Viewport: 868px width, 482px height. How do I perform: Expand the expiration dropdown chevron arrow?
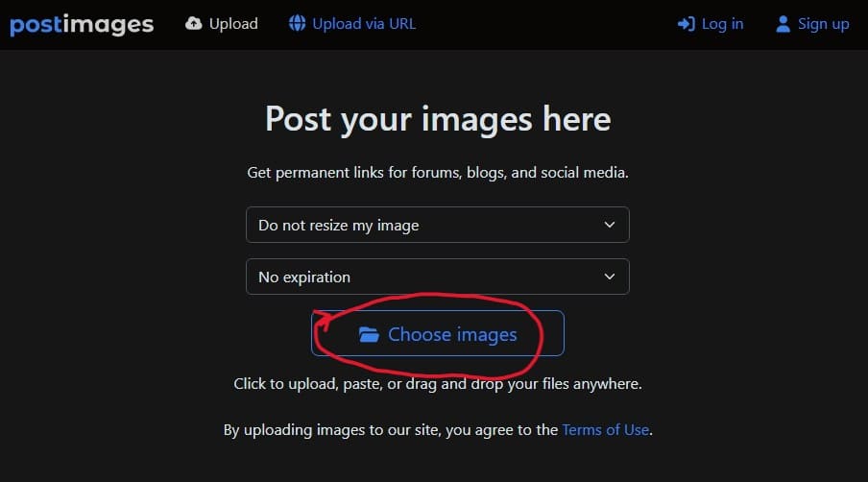(x=609, y=277)
